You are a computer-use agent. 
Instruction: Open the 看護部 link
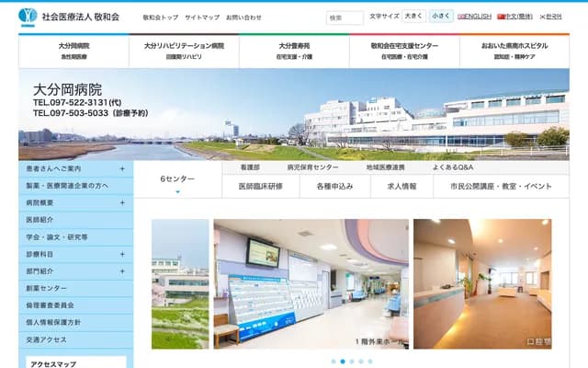[x=250, y=167]
